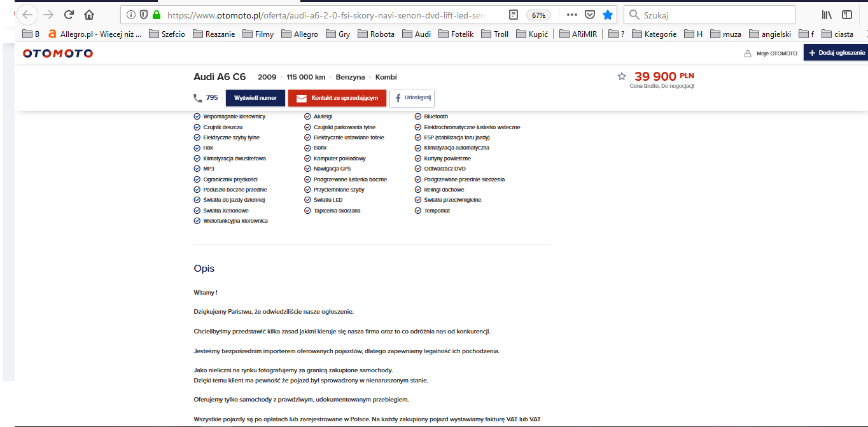Click checkmark icon beside MP3
Screen dimensions: 868x427
click(197, 169)
